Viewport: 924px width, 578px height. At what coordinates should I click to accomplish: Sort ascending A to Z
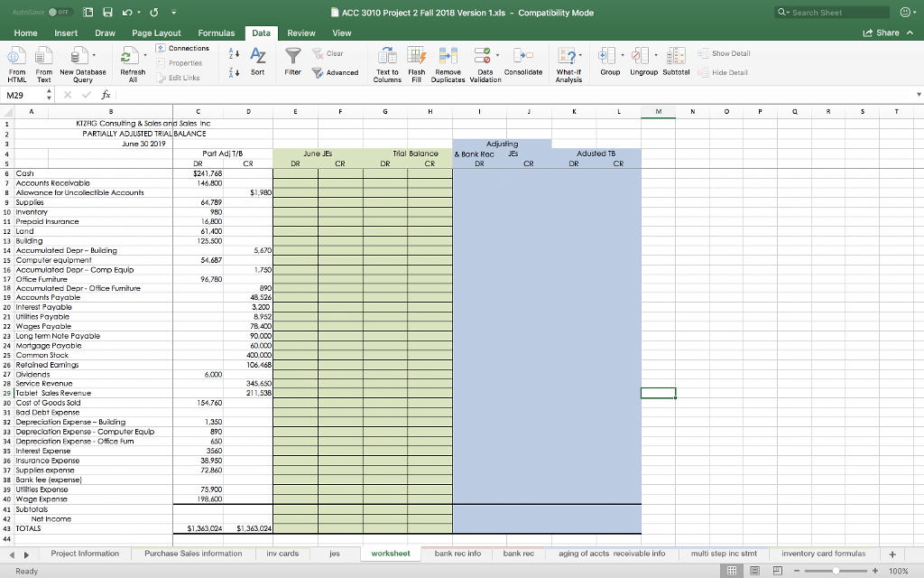click(234, 53)
